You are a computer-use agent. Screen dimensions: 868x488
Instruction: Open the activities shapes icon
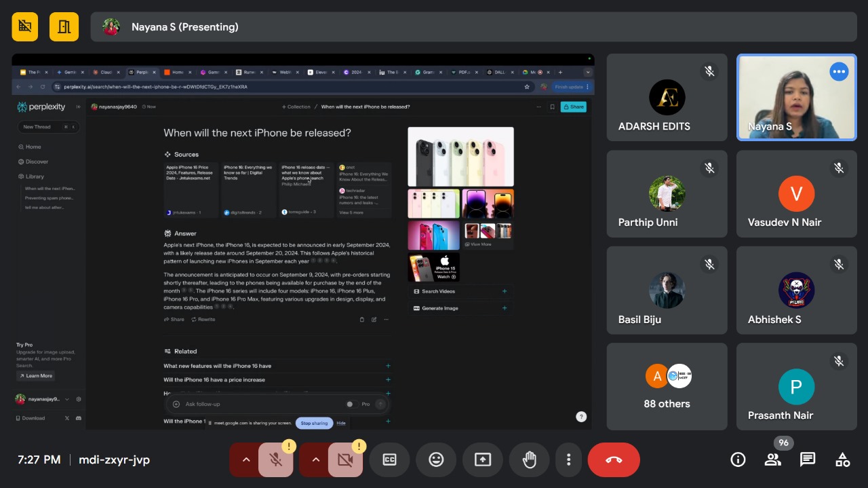pyautogui.click(x=842, y=459)
